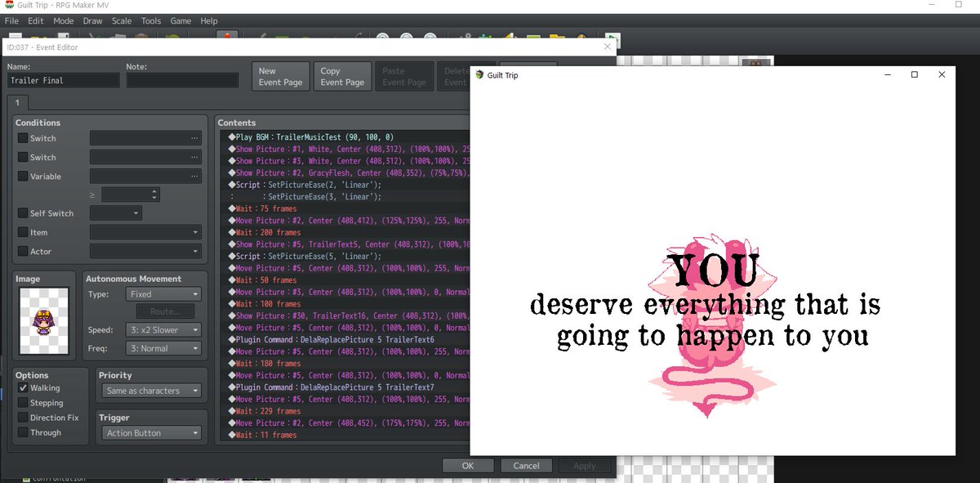Screen dimensions: 980x483
Task: Click the Name field containing Trailer Final
Action: click(63, 80)
